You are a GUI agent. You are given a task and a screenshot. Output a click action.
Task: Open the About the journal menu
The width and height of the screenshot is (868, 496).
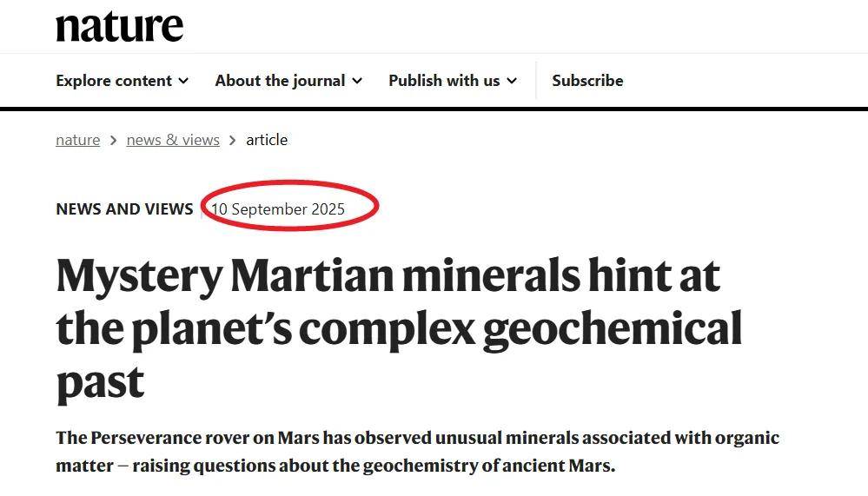pyautogui.click(x=280, y=81)
